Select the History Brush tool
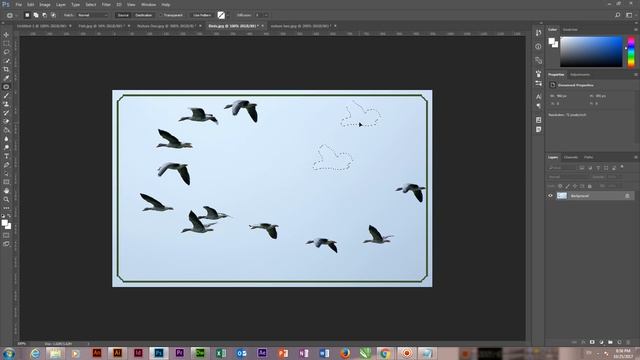The width and height of the screenshot is (640, 360). 6,113
